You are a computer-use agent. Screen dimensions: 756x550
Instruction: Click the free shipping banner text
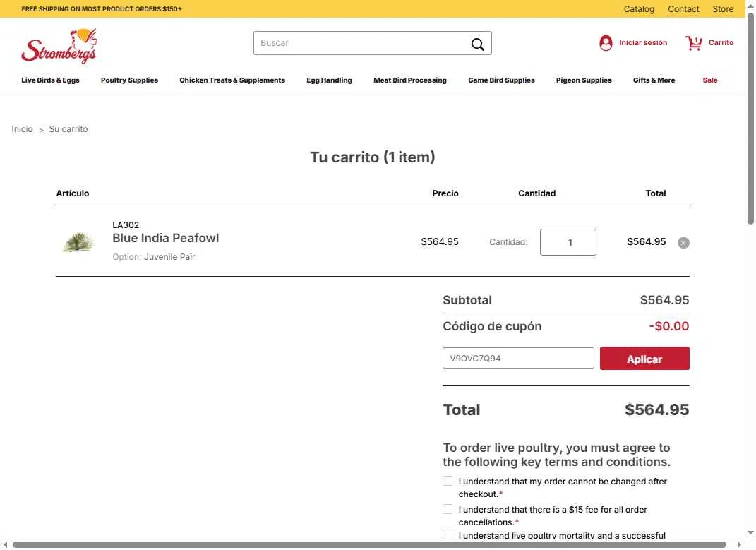[101, 9]
